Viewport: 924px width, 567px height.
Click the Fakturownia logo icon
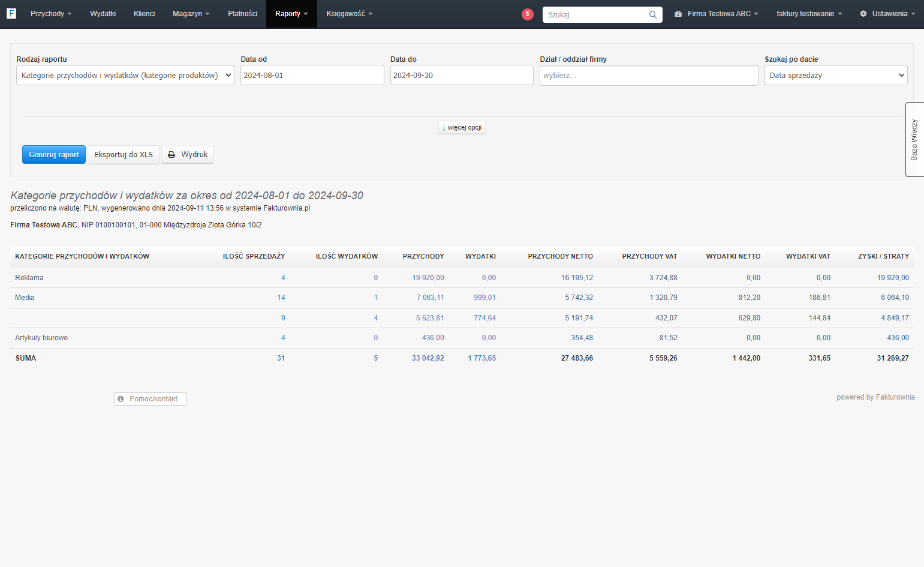11,13
